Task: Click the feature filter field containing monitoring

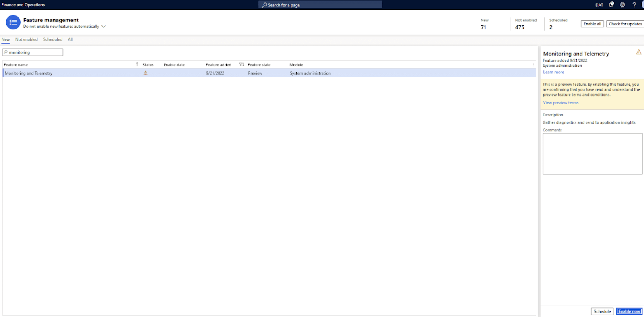Action: pyautogui.click(x=33, y=52)
